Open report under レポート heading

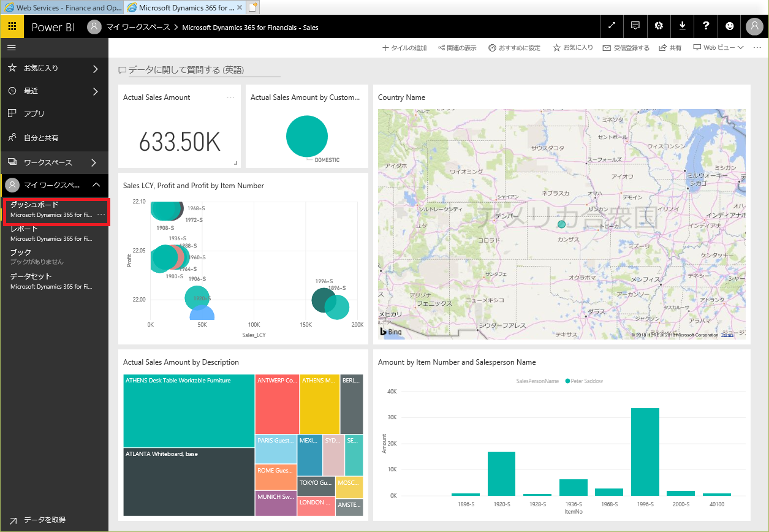pos(51,238)
